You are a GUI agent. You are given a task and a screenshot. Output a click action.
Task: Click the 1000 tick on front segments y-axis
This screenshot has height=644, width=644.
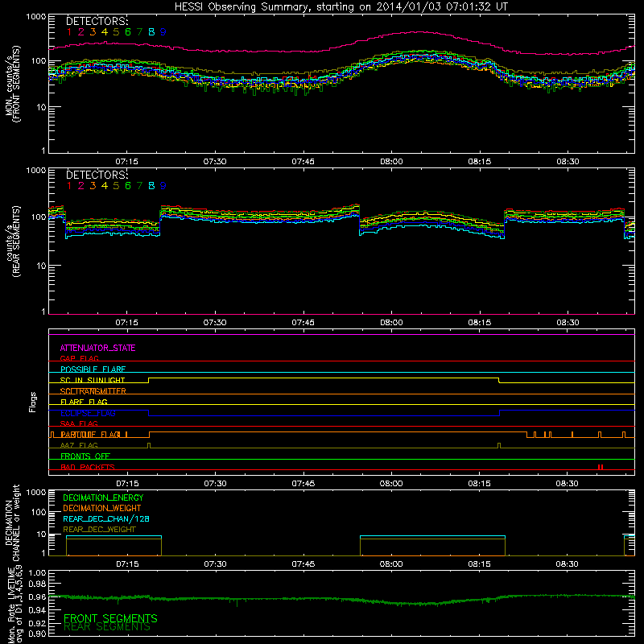click(36, 17)
